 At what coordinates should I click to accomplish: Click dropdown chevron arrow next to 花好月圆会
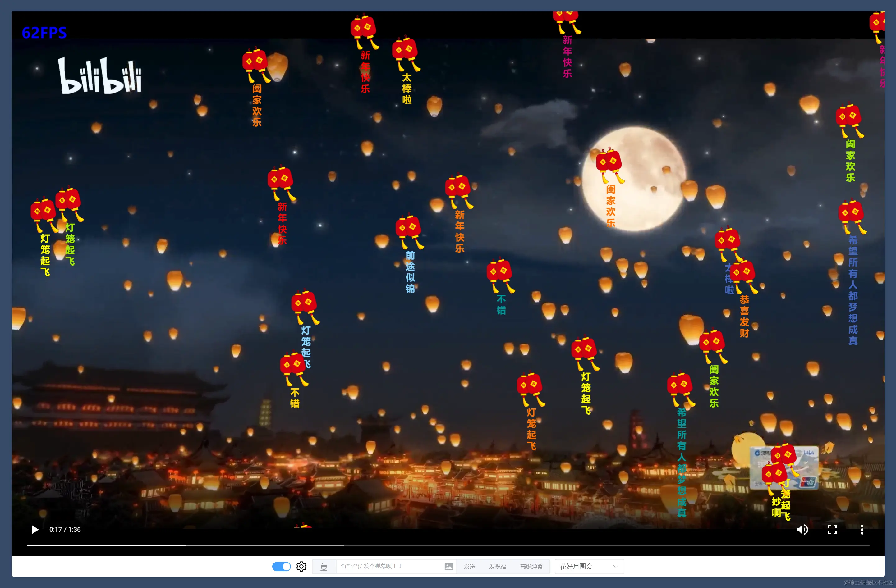pos(616,566)
